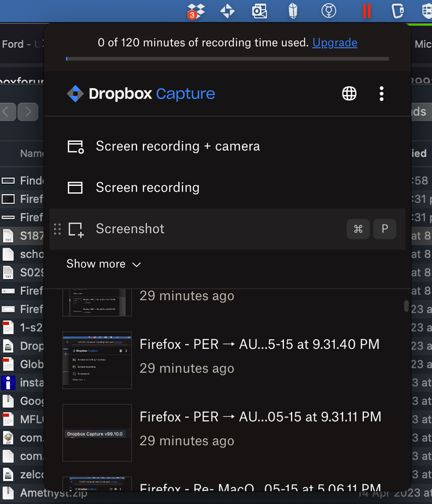Click the Screen recording window icon
Image resolution: width=432 pixels, height=504 pixels.
pyautogui.click(x=76, y=188)
